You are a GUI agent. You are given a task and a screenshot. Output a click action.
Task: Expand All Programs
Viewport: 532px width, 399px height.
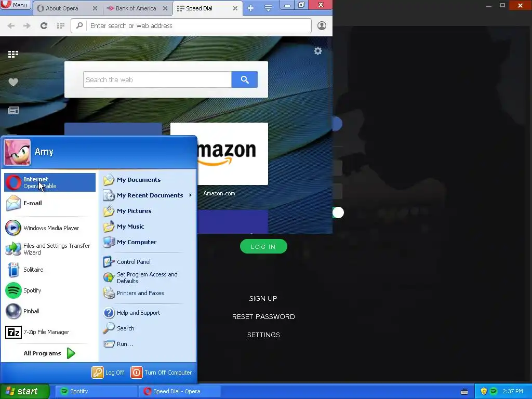pos(49,353)
